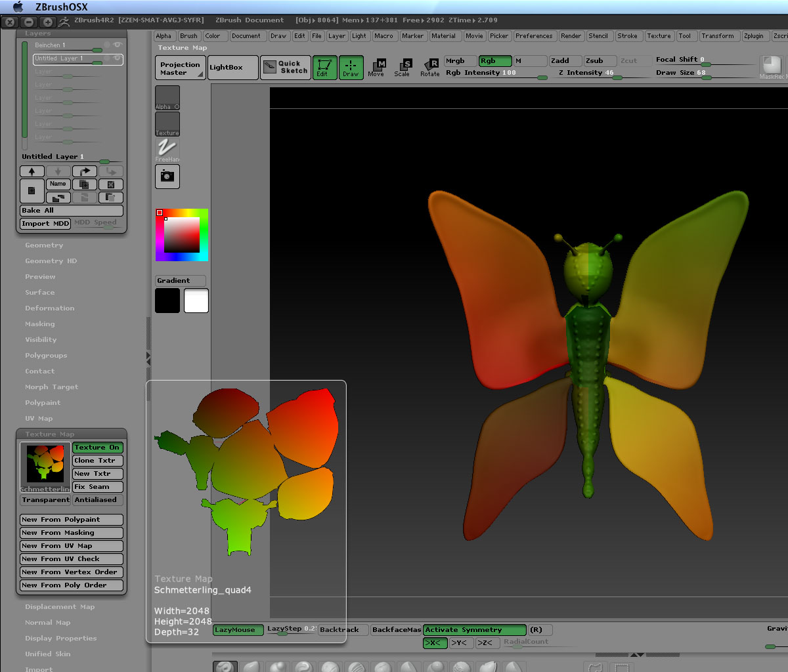
Task: Select the Move tool
Action: pos(376,68)
